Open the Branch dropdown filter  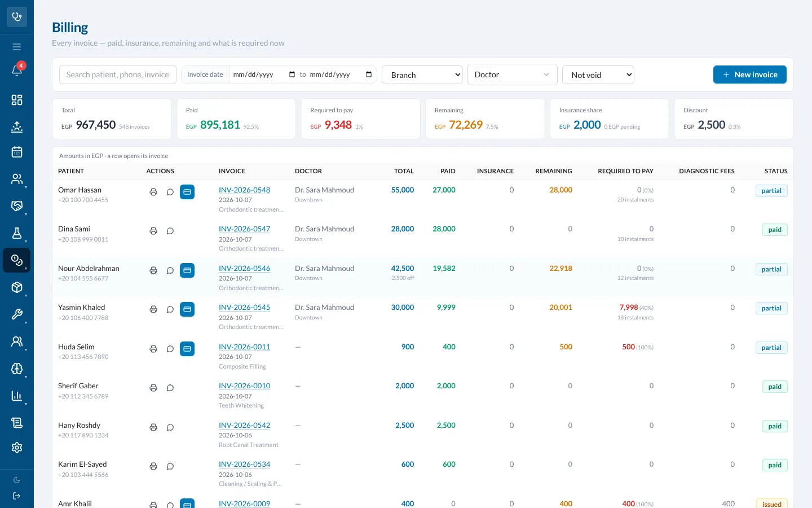click(422, 75)
